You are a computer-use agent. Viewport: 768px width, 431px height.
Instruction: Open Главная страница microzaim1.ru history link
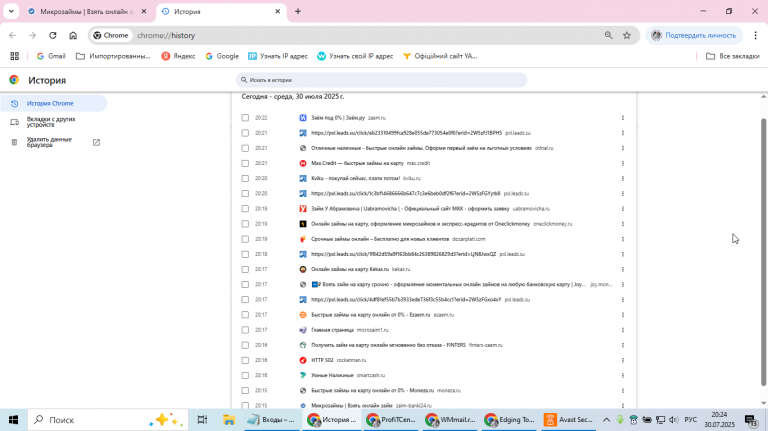tap(332, 330)
